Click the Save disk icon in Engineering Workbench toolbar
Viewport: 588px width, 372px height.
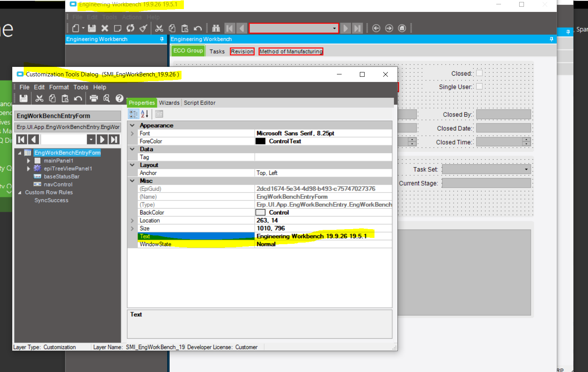point(92,28)
